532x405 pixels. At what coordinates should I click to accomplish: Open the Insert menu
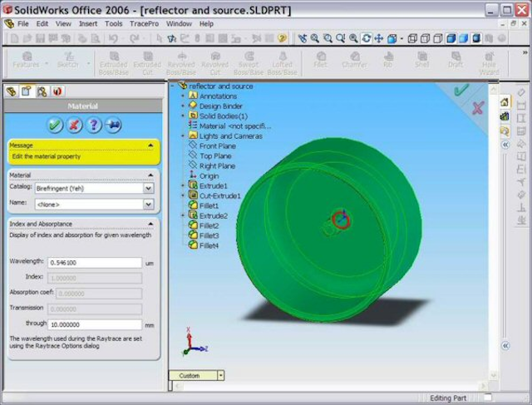tap(88, 24)
